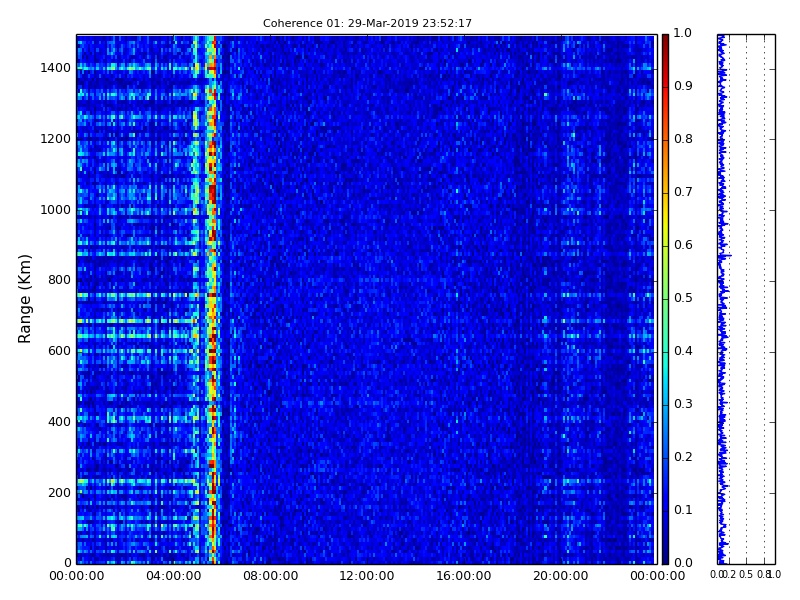The height and width of the screenshot is (600, 800).
Task: Click the 800 range tick label
Action: click(59, 280)
